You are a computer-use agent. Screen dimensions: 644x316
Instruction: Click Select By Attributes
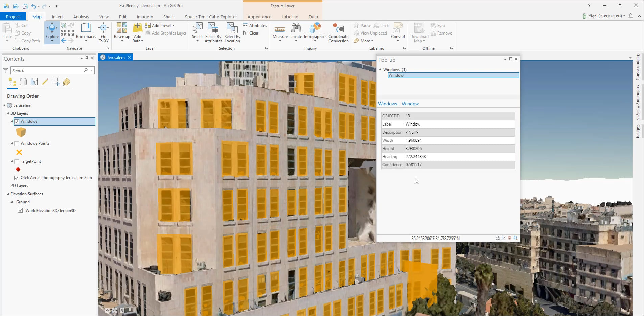(213, 33)
